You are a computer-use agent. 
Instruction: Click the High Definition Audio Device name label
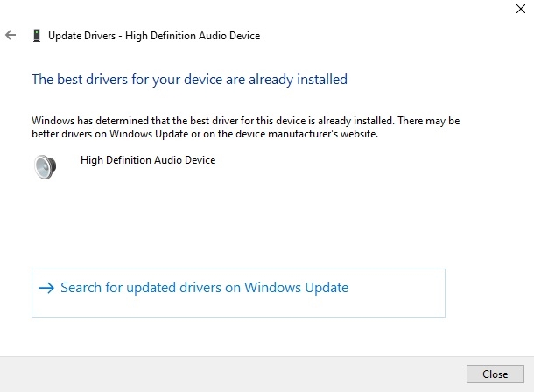pos(147,160)
